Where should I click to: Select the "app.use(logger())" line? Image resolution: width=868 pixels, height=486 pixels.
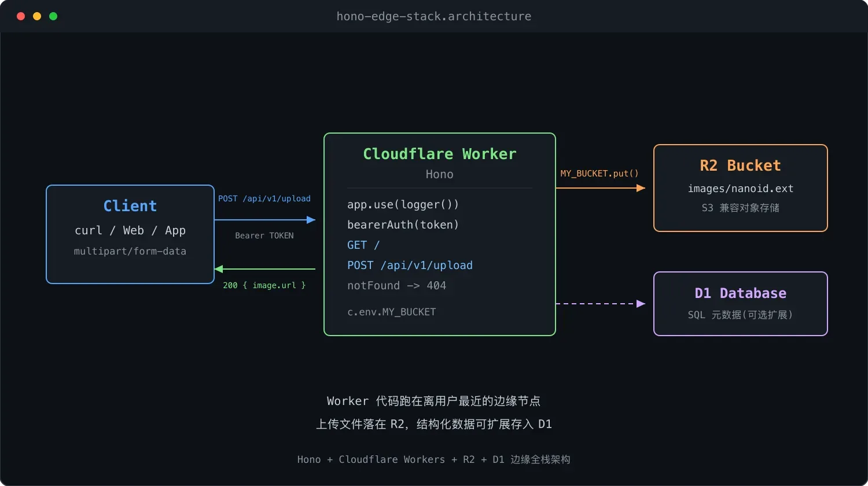pos(403,204)
